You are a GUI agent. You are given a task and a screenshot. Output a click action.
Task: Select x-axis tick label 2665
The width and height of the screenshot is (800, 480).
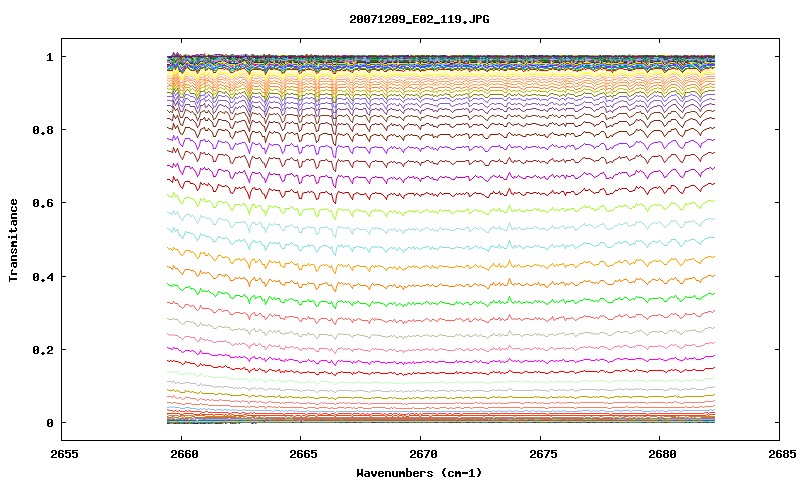click(303, 454)
